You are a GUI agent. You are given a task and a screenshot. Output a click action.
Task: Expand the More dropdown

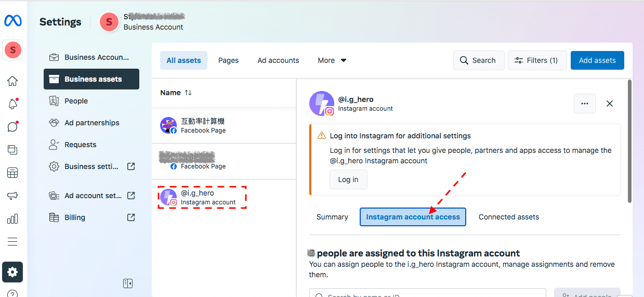tap(332, 60)
